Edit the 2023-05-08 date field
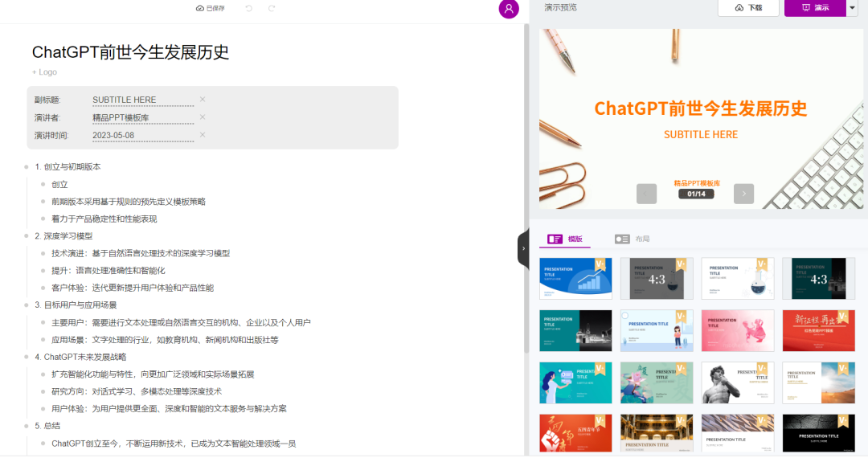The height and width of the screenshot is (458, 868). (143, 135)
